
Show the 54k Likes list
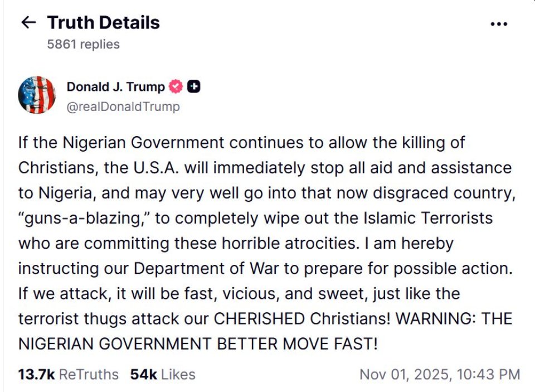click(x=163, y=374)
